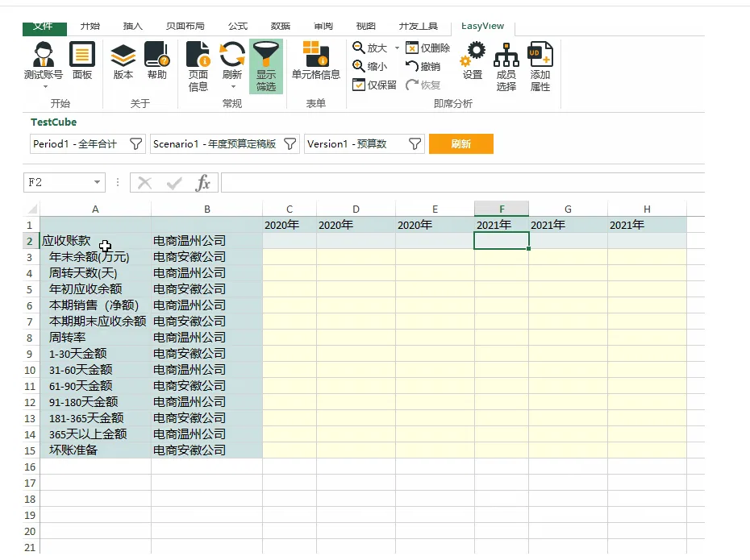This screenshot has height=560, width=750.
Task: Select the 1-30天金额 cell
Action: pyautogui.click(x=96, y=354)
